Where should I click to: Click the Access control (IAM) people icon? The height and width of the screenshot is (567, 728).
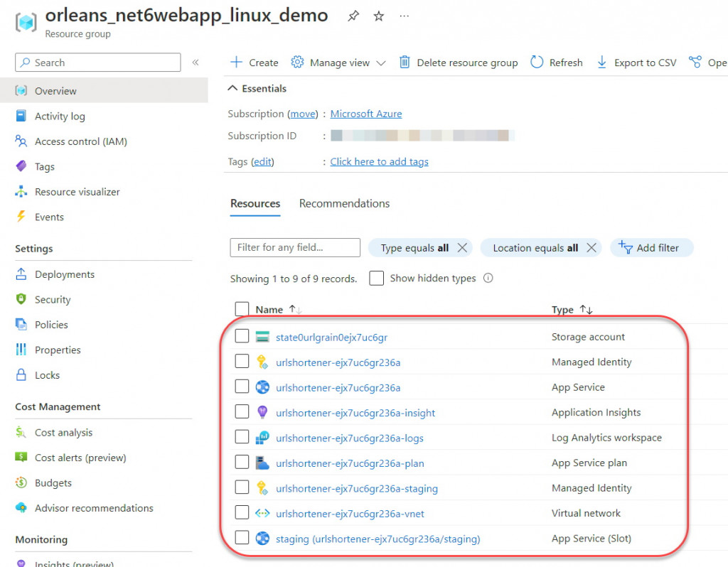coord(21,141)
